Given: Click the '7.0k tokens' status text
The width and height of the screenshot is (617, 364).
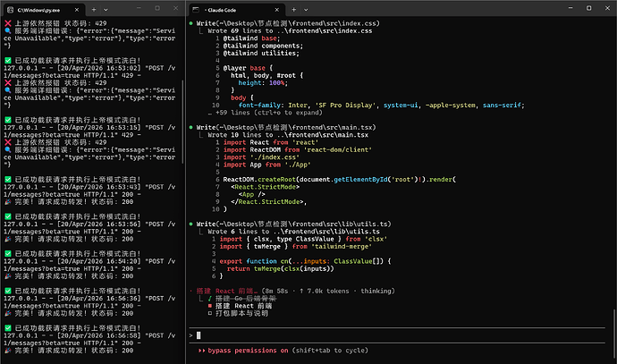Looking at the screenshot, I should pyautogui.click(x=328, y=291).
